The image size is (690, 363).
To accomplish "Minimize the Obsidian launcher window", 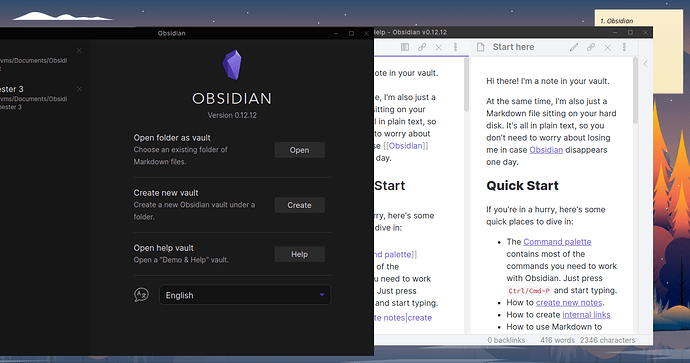I will pos(336,33).
